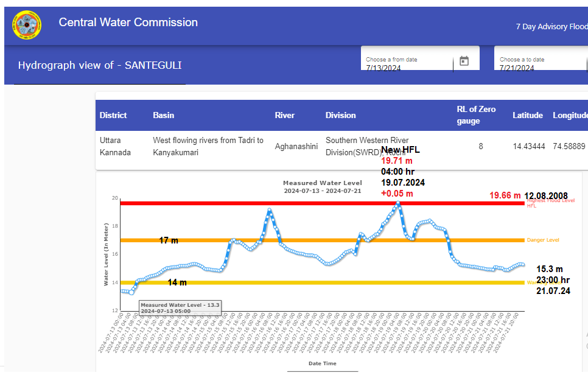Image resolution: width=588 pixels, height=392 pixels.
Task: Click the Aghanashini river cell
Action: coord(296,146)
